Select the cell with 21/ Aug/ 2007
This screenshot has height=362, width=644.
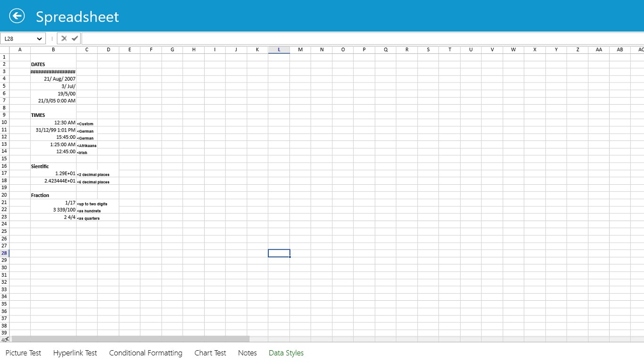coord(53,79)
